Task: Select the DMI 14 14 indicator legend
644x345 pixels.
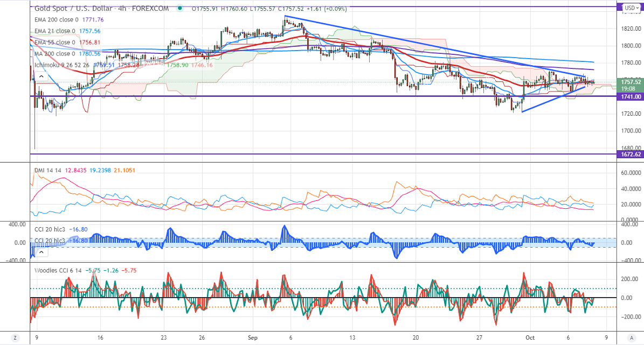Action: point(47,170)
